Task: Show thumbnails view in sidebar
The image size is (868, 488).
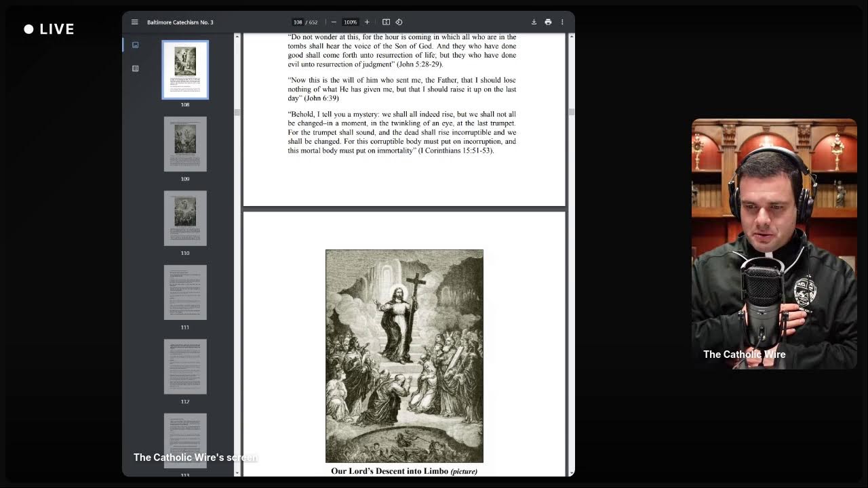Action: coord(135,45)
